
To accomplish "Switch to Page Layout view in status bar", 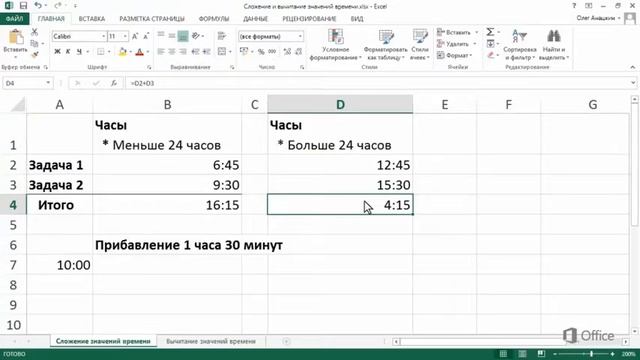I will point(522,354).
